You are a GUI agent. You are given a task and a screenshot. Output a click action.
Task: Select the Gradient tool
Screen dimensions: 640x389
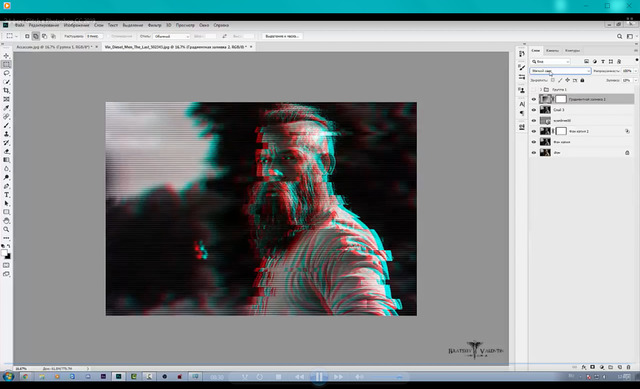coord(6,160)
